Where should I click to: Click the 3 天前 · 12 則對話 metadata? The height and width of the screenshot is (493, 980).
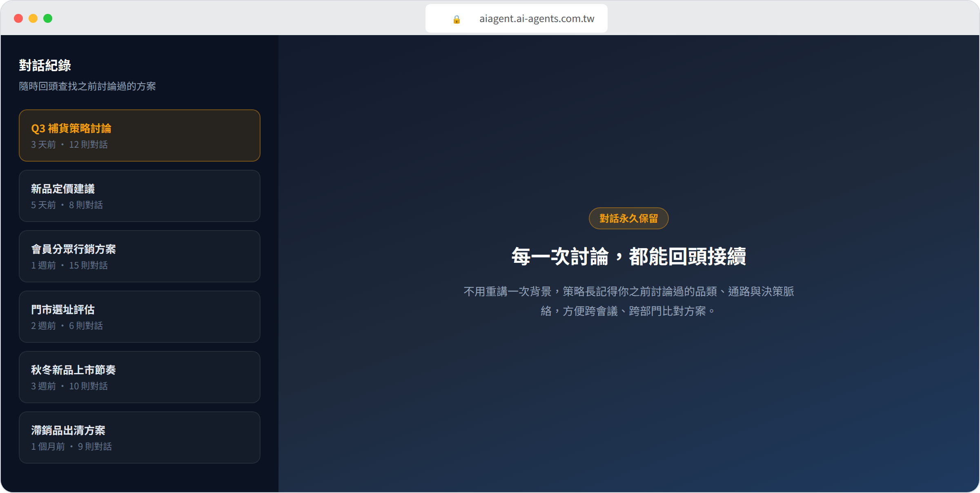pyautogui.click(x=69, y=144)
